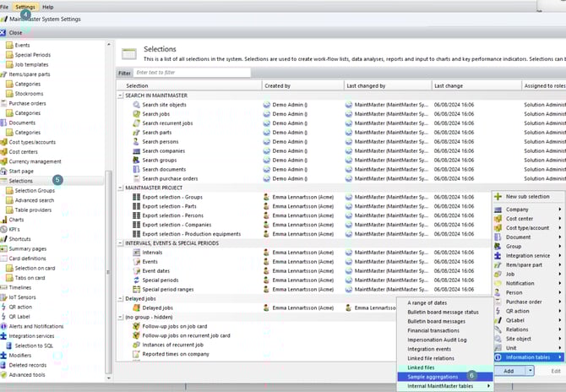Click the Search site objects magnifier icon
The image size is (566, 392).
pos(136,106)
